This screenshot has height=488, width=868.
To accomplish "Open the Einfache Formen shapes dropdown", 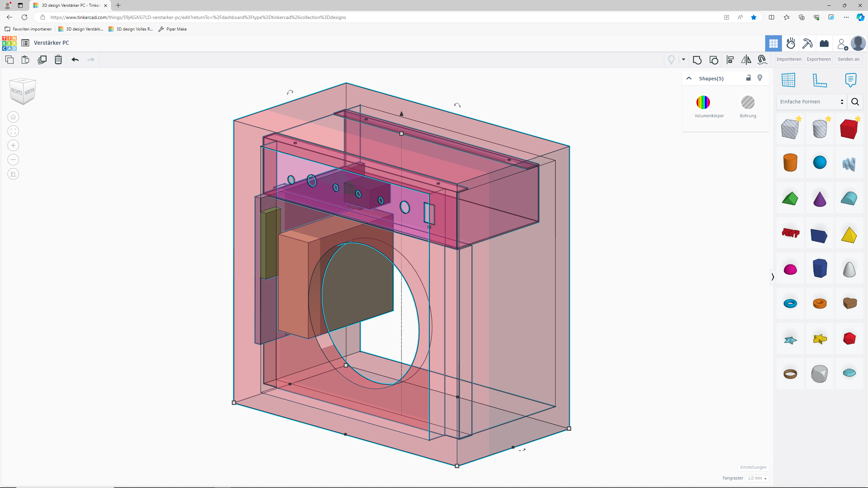I will [811, 102].
